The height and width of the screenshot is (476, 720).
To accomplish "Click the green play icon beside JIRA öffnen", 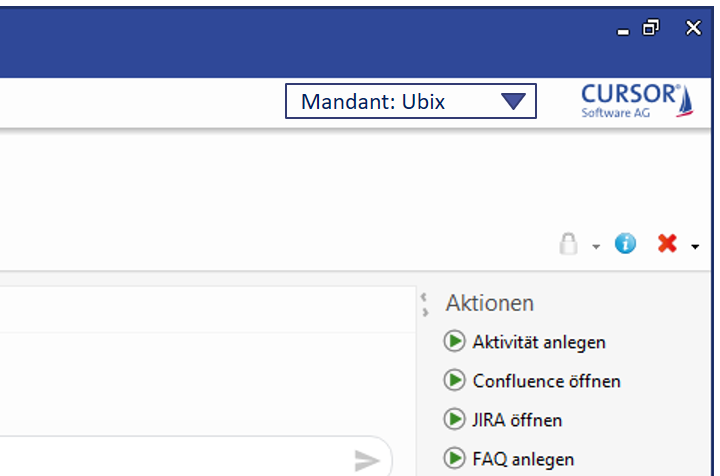I will (455, 420).
